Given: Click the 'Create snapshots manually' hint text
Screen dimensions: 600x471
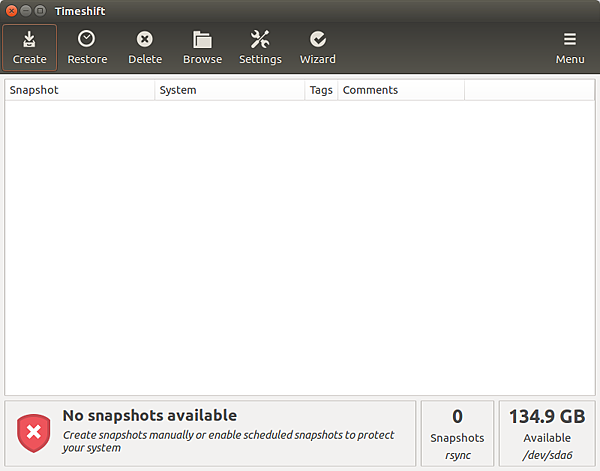Looking at the screenshot, I should pyautogui.click(x=228, y=441).
